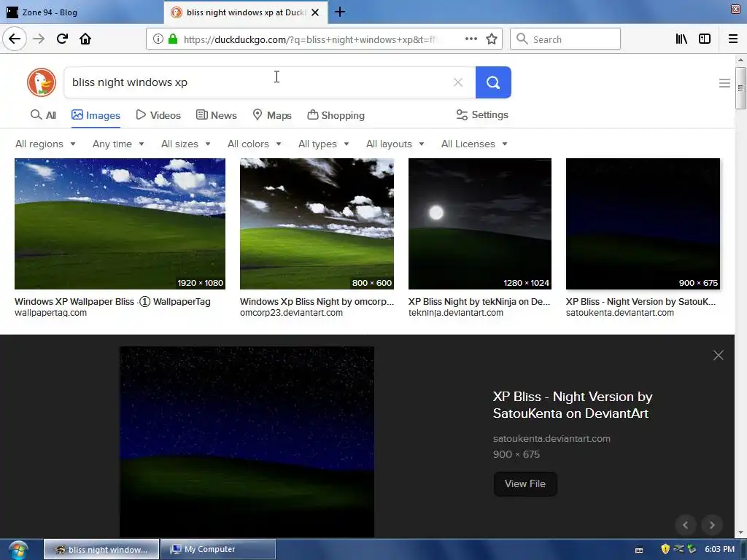Select the All results tab

[x=43, y=115]
